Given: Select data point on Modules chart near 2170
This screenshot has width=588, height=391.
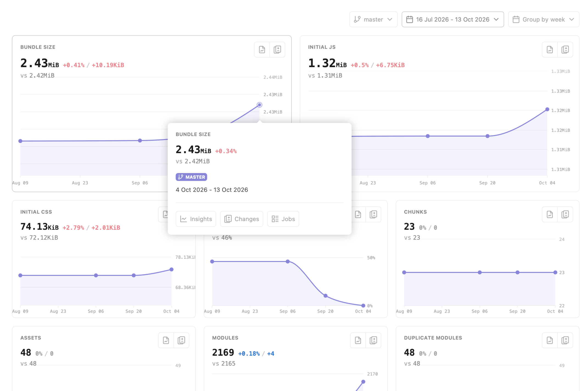Looking at the screenshot, I should (x=363, y=381).
